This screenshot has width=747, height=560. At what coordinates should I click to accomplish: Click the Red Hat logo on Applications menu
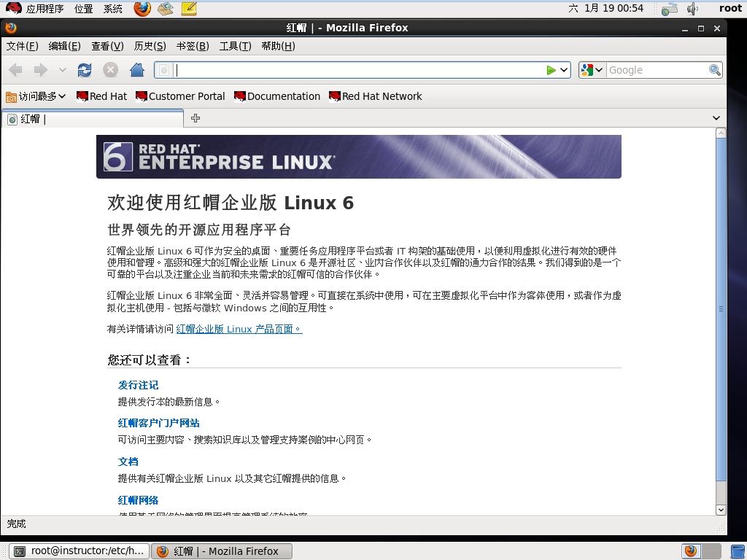(x=14, y=8)
